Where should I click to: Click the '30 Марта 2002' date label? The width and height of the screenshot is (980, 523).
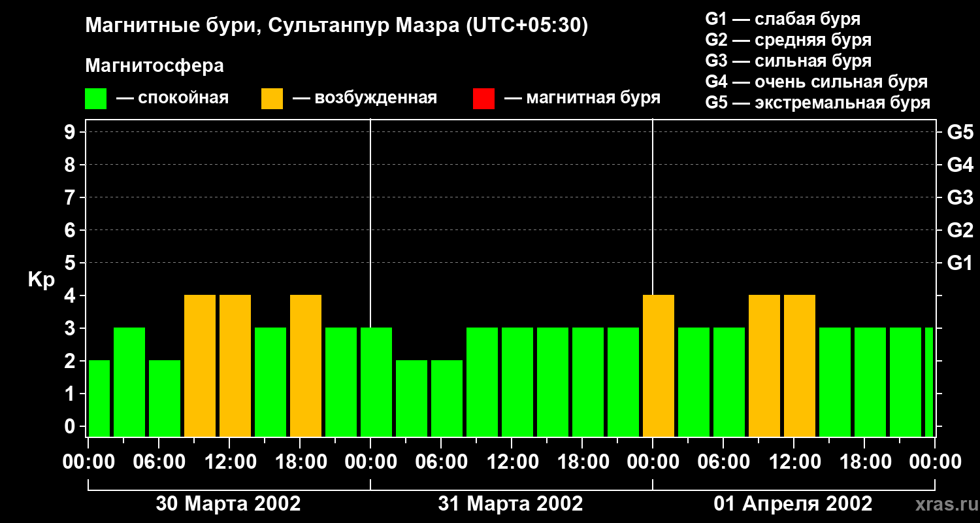pos(228,503)
